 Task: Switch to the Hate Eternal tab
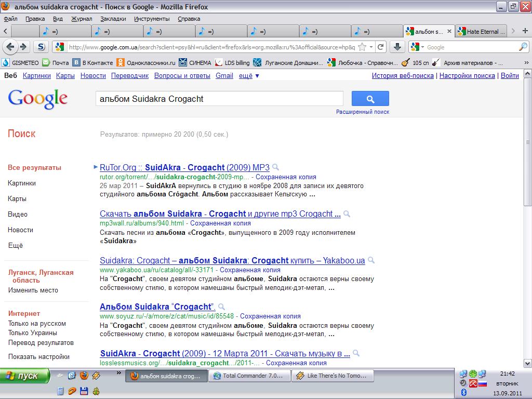[x=481, y=31]
